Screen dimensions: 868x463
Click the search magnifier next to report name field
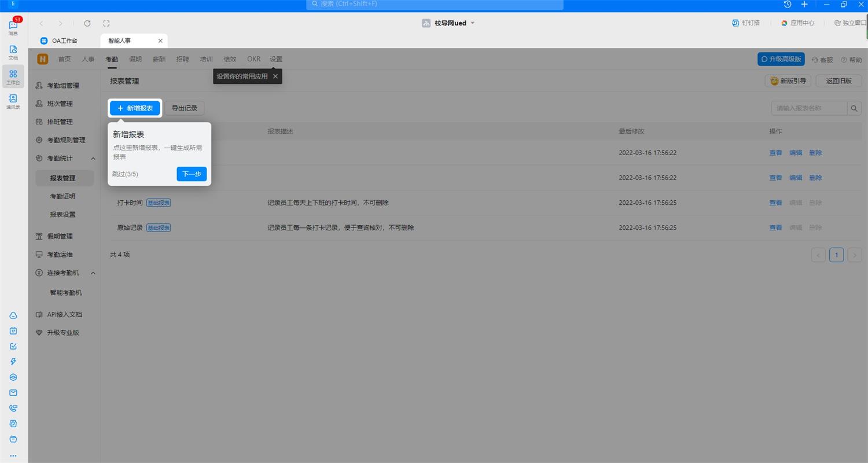pos(855,108)
